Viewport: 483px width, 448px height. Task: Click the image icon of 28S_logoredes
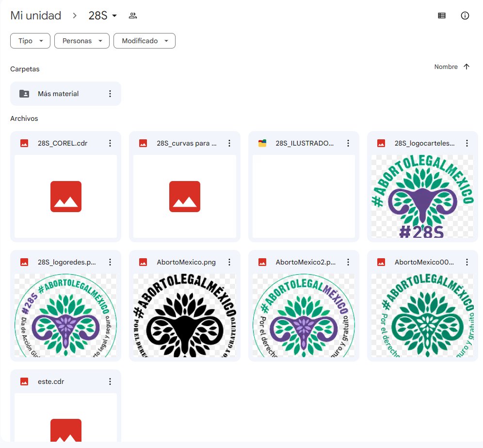(24, 262)
